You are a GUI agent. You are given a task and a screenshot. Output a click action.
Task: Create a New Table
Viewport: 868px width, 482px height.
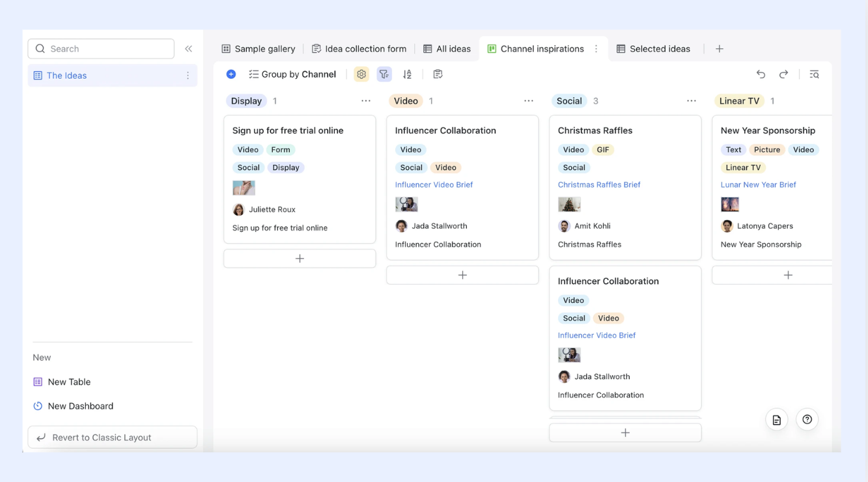[x=62, y=382]
